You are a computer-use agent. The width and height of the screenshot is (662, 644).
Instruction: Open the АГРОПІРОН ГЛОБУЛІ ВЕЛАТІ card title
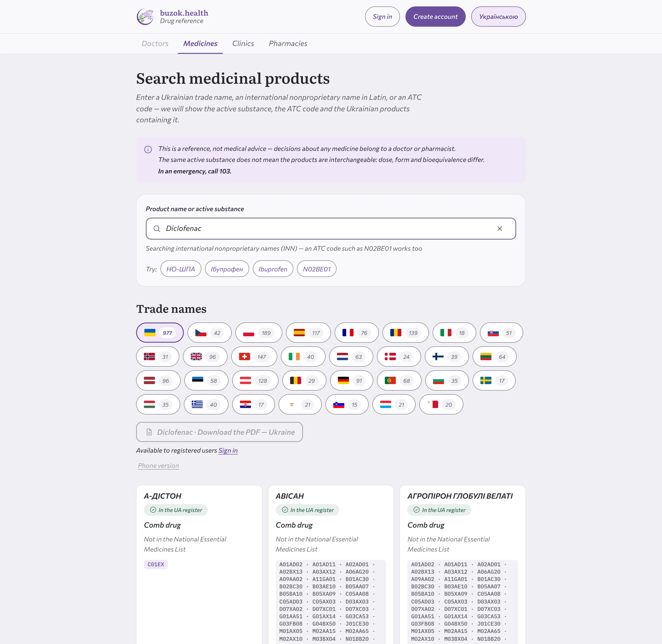460,496
